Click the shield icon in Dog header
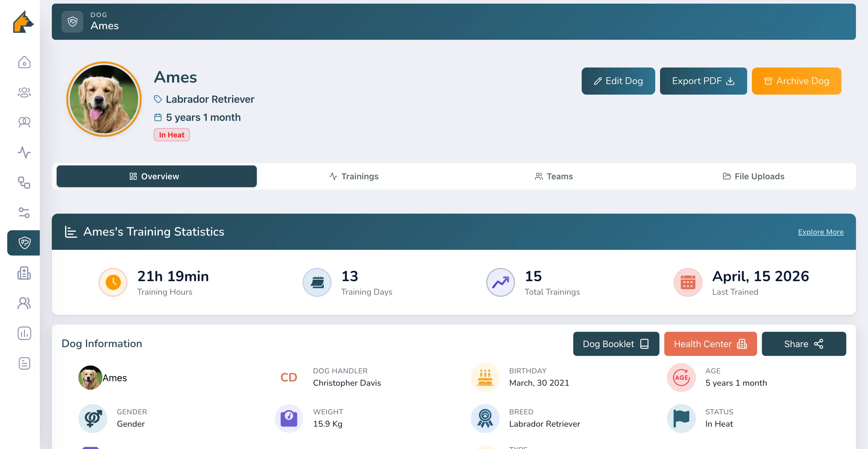The image size is (868, 449). [x=72, y=22]
